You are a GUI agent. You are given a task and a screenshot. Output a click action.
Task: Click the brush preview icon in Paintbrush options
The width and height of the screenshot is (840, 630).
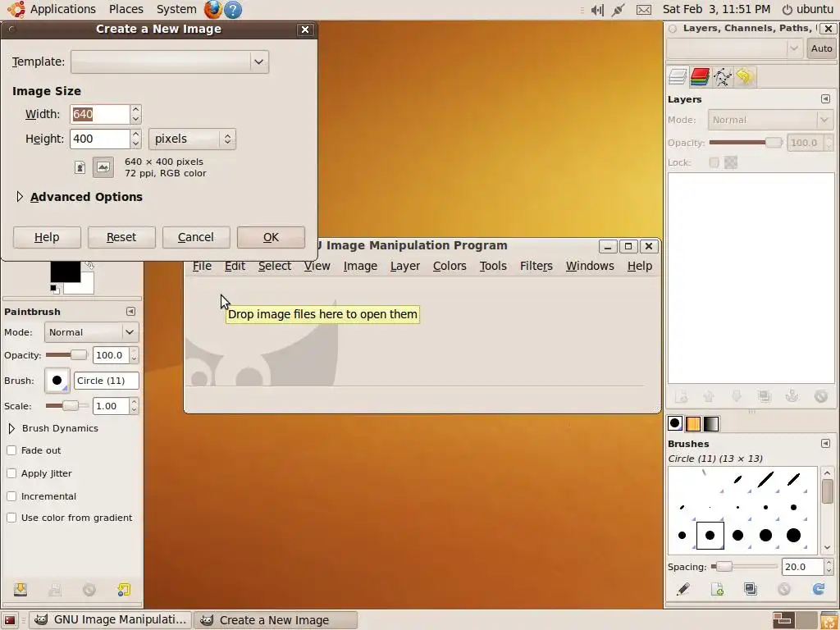[57, 381]
